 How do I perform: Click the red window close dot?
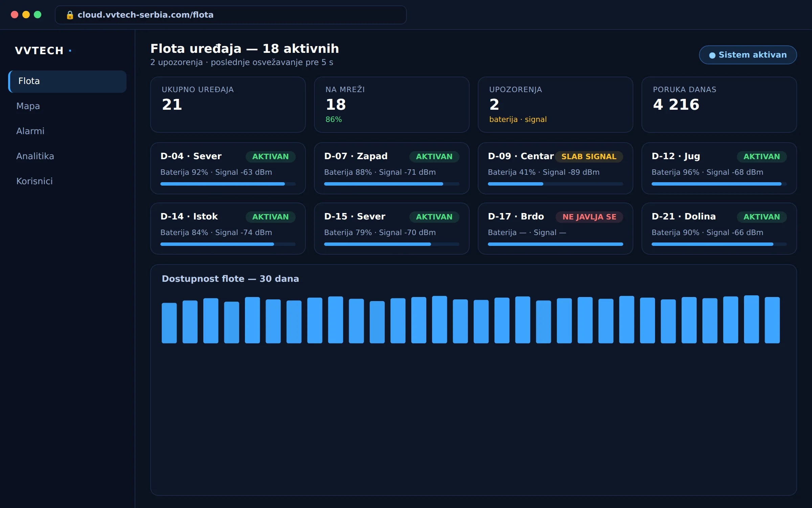point(15,15)
